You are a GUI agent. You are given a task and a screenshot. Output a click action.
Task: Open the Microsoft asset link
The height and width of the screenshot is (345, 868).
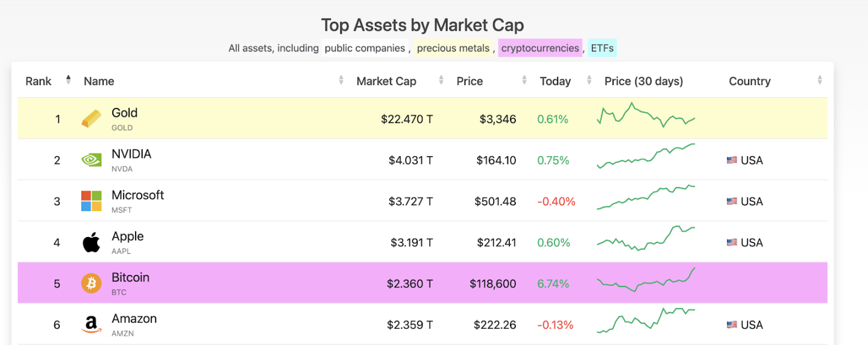click(137, 195)
